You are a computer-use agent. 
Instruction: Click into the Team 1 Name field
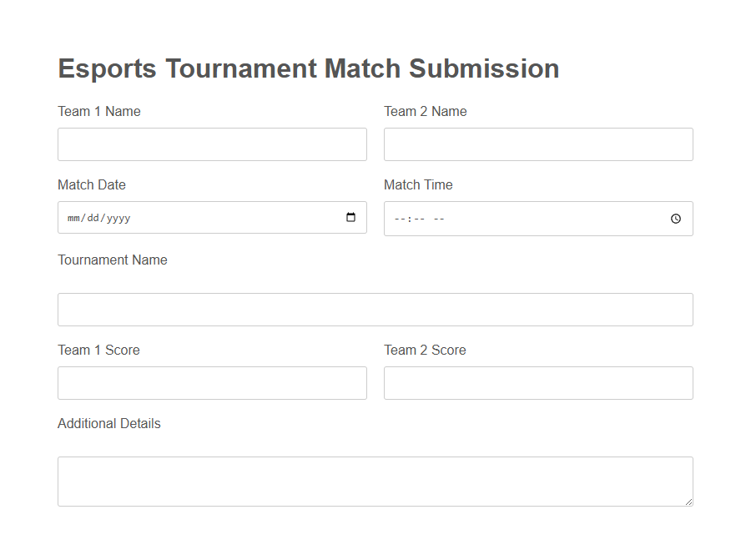tap(212, 144)
